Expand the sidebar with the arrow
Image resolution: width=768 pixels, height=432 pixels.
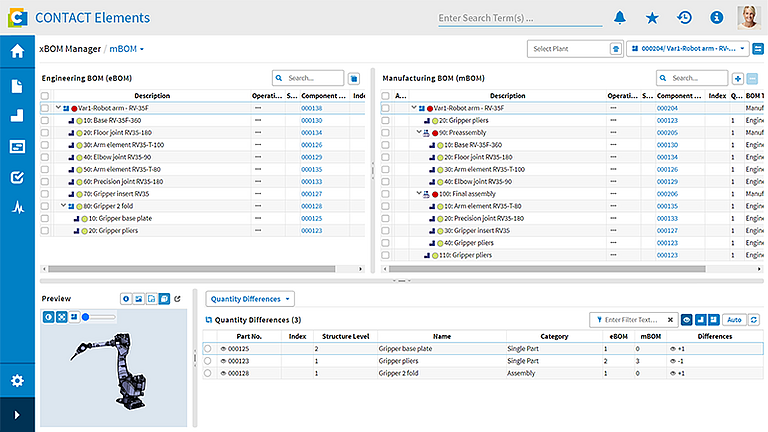point(17,415)
